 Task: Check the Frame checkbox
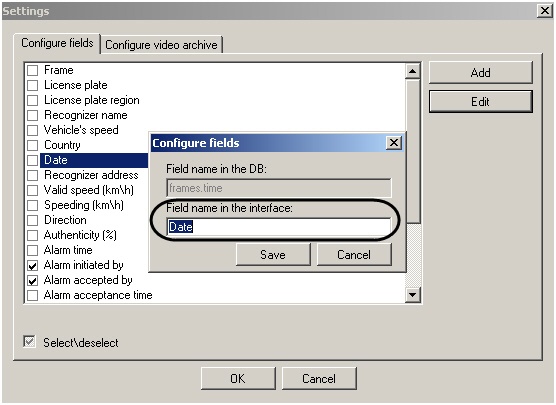coord(33,70)
